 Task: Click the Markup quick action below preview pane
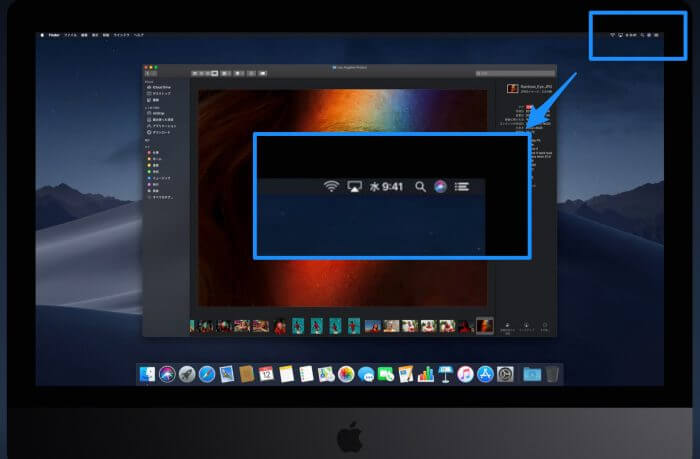pos(526,327)
